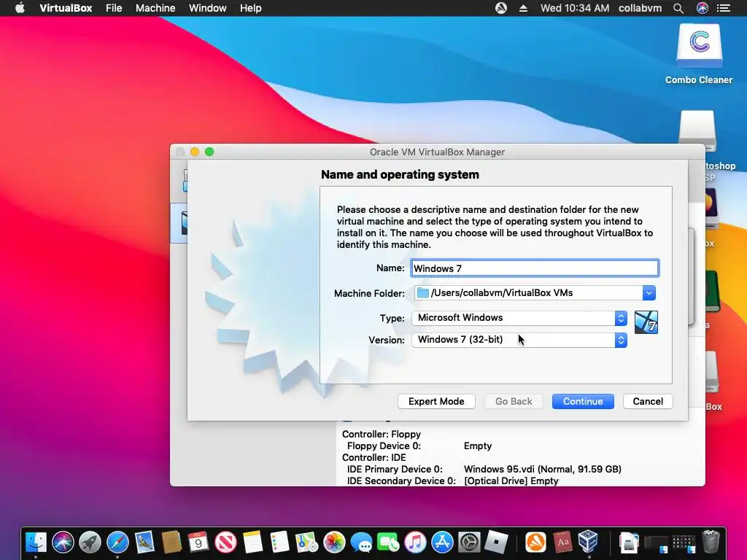Switch to Expert Mode

coord(436,402)
